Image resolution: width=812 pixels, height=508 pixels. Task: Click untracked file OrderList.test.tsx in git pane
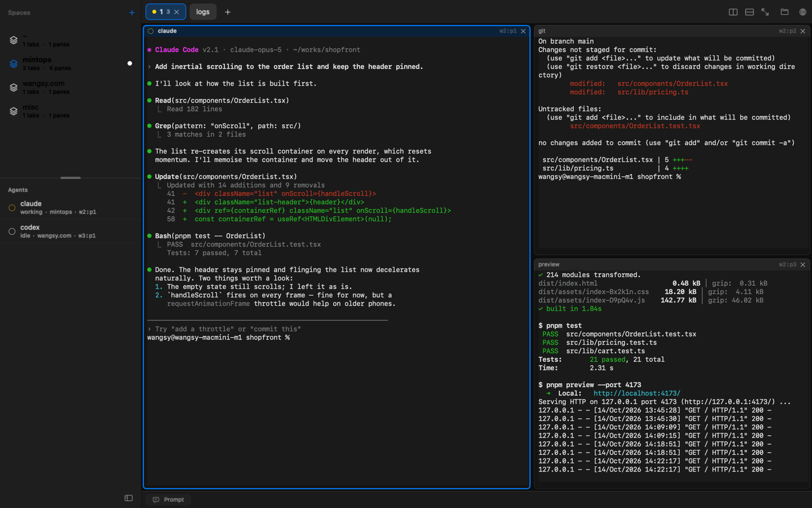635,126
